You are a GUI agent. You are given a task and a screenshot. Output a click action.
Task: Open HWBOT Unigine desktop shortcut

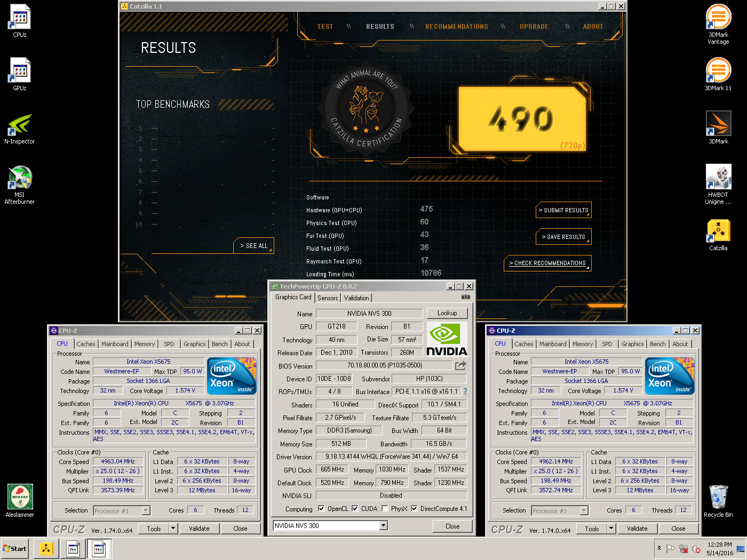pyautogui.click(x=718, y=185)
